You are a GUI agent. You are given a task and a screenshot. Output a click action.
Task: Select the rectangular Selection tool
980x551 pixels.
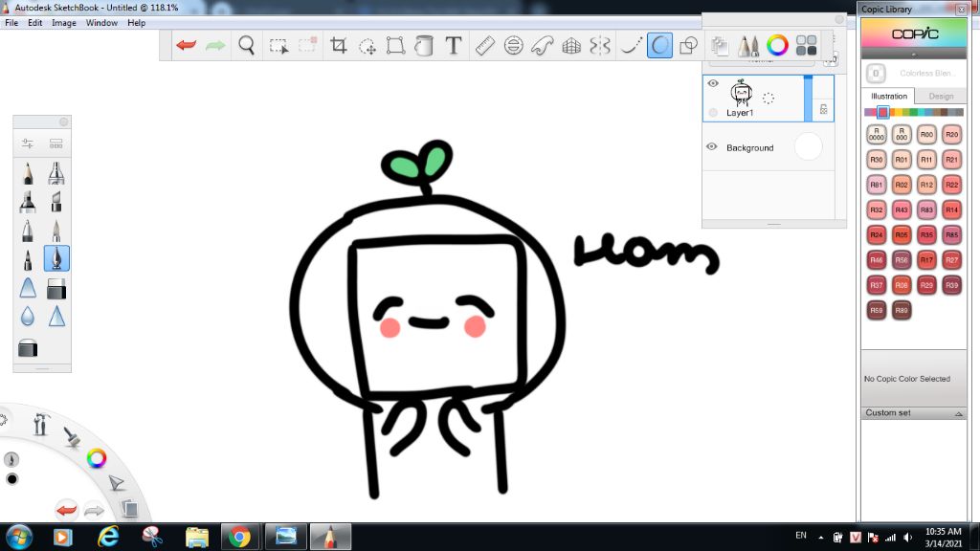(278, 46)
